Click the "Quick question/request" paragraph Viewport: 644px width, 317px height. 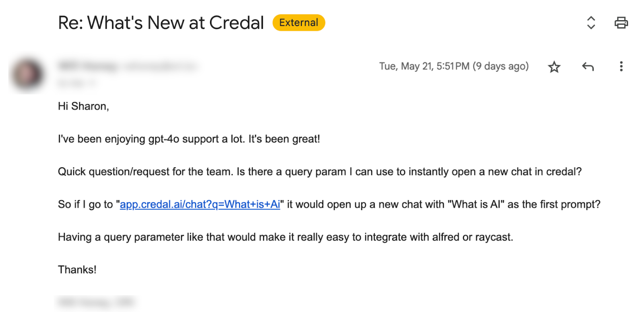point(320,172)
